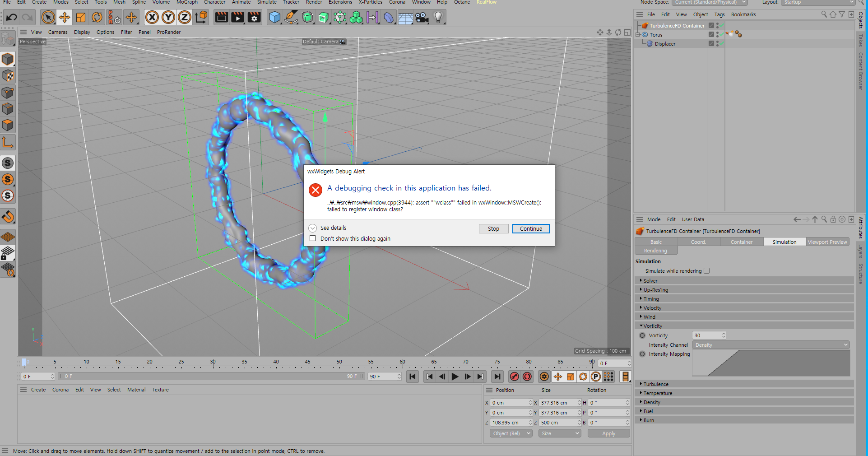Viewport: 868px width, 456px height.
Task: Click the Camera object icon
Action: pos(422,18)
